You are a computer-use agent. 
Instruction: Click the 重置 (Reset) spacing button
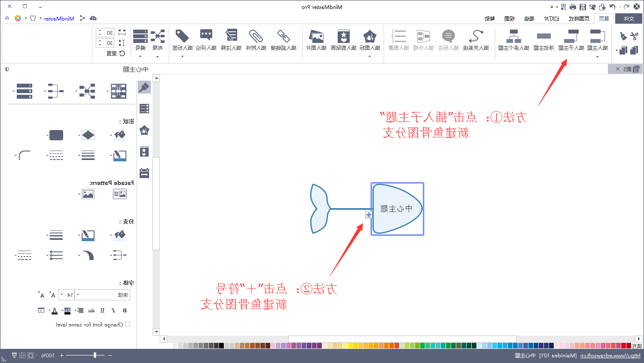tap(116, 53)
